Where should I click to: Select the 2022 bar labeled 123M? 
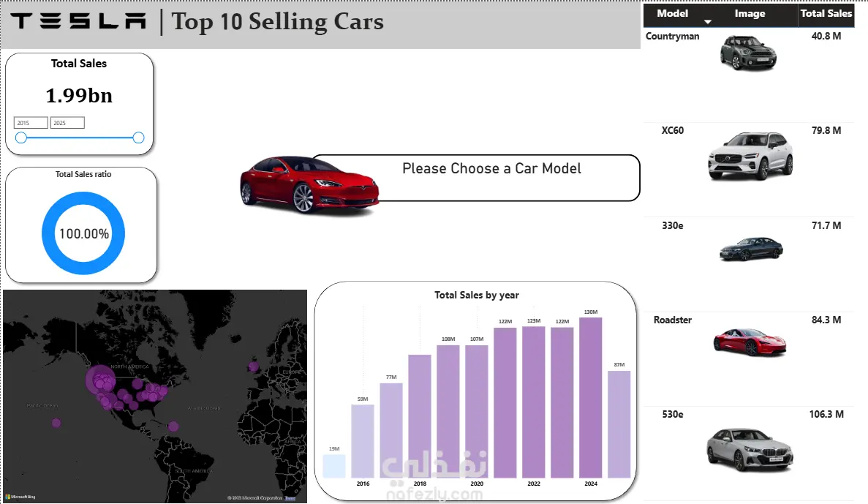click(534, 402)
